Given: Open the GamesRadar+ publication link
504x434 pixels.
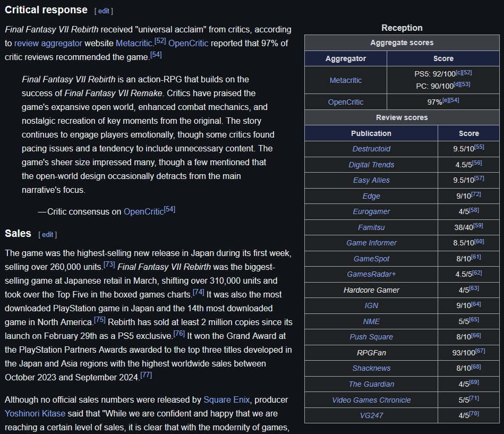Looking at the screenshot, I should pos(371,274).
